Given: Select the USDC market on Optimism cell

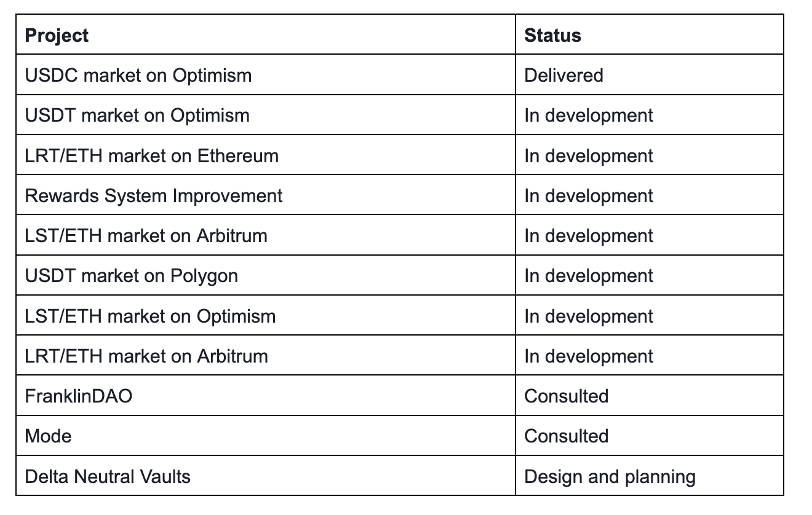Looking at the screenshot, I should [138, 76].
